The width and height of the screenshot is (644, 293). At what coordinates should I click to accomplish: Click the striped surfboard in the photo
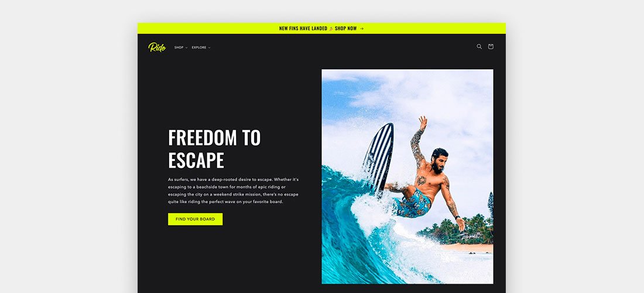click(x=378, y=158)
